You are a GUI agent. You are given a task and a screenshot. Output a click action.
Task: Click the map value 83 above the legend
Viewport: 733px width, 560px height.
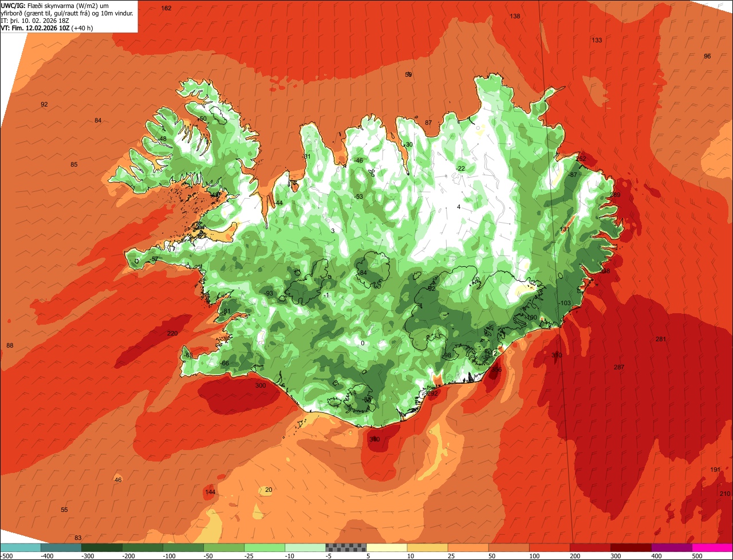point(78,538)
